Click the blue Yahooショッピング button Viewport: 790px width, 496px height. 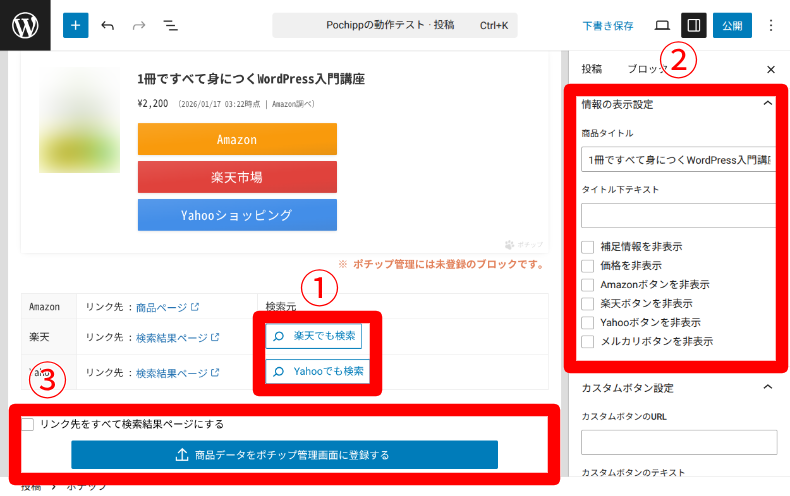[x=237, y=215]
